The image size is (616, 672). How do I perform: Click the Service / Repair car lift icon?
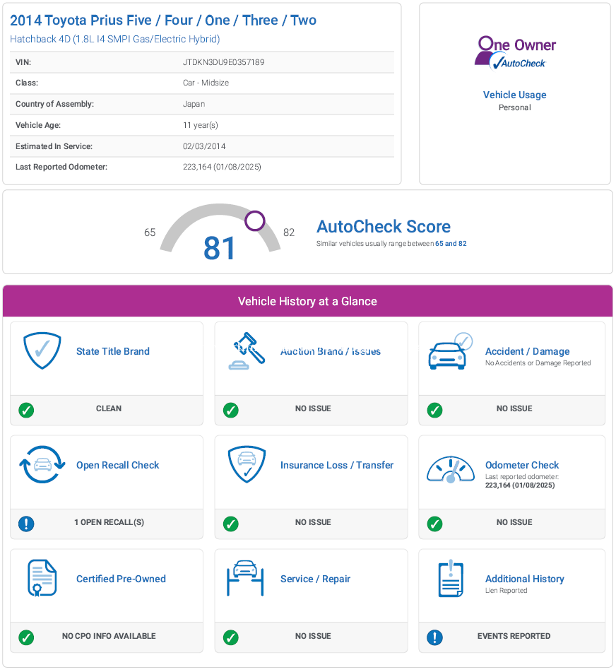[245, 578]
